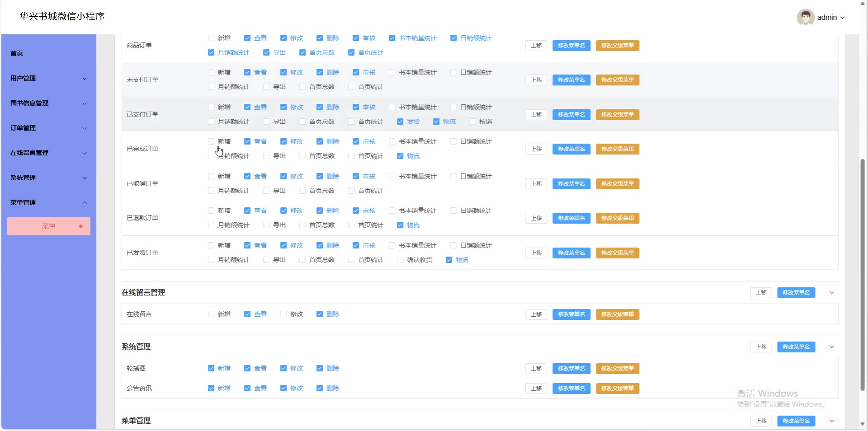This screenshot has width=868, height=431.
Task: Click 修改父级菜单 in the 在线留言 row
Action: (618, 314)
